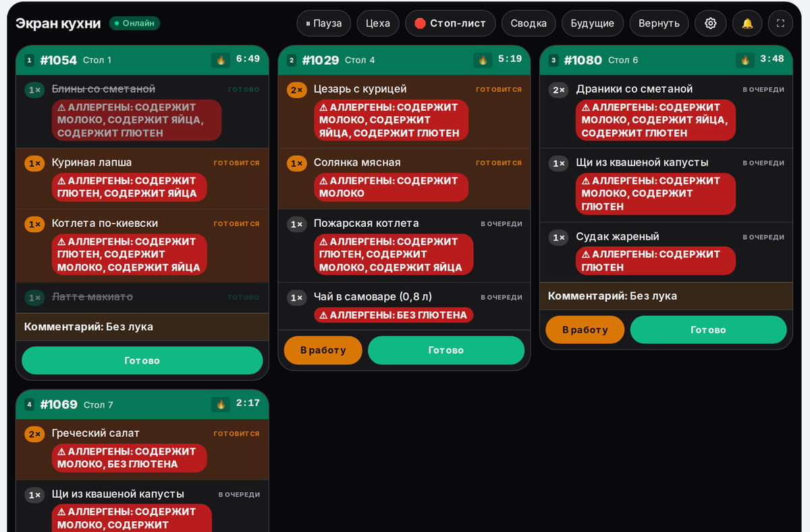
Task: Toggle the Цезарь с курицей item
Action: click(404, 111)
